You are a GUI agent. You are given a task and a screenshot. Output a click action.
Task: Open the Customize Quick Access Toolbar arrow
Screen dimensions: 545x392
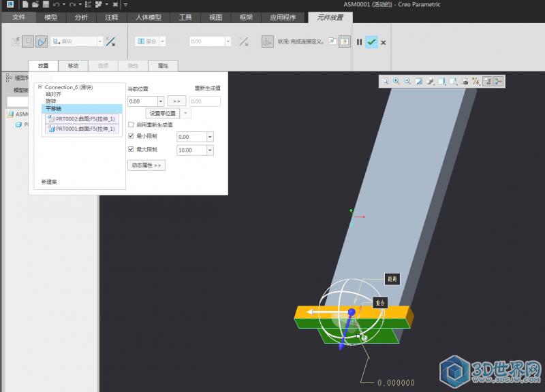tap(125, 5)
